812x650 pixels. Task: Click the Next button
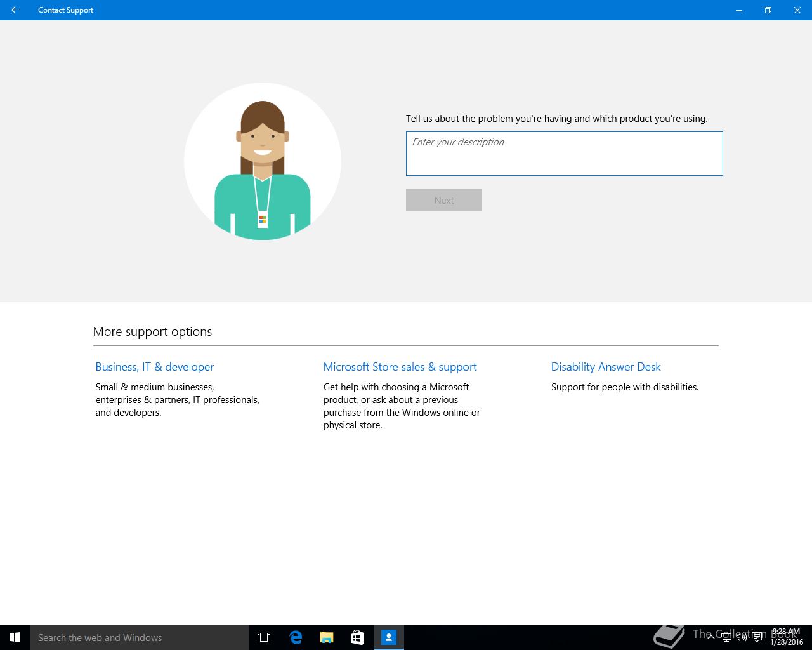444,200
